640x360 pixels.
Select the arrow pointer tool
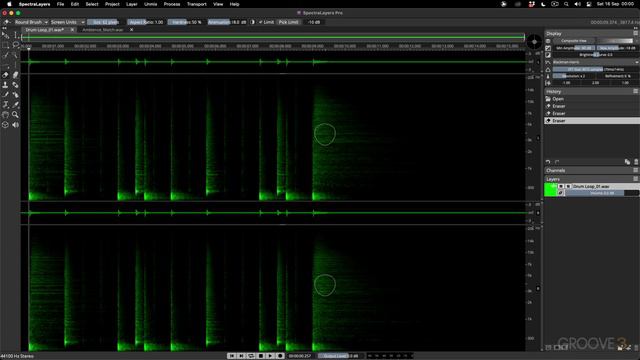pos(5,35)
